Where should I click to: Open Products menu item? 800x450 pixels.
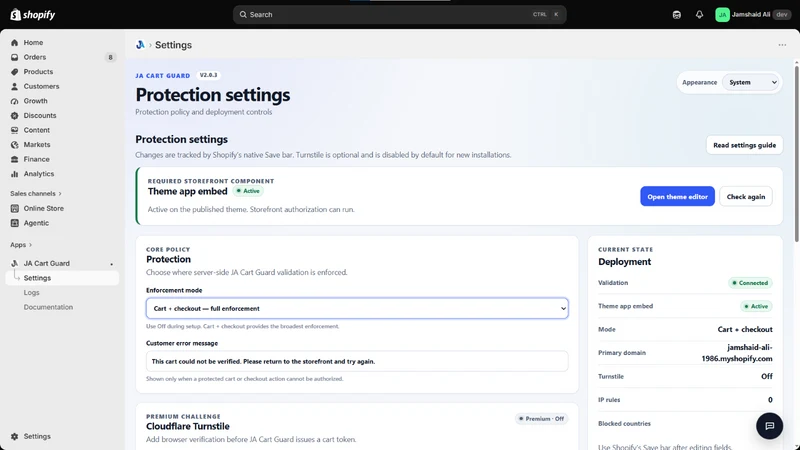(38, 72)
